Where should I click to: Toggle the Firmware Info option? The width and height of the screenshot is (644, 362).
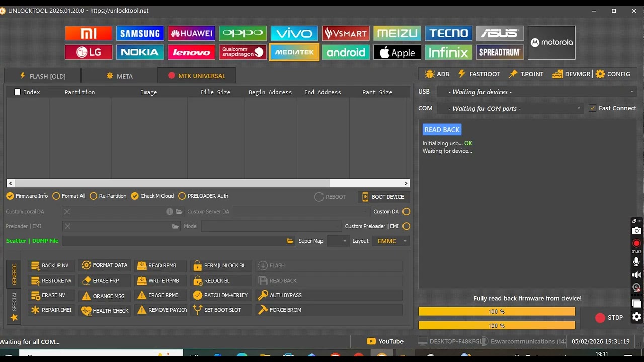[x=27, y=196]
